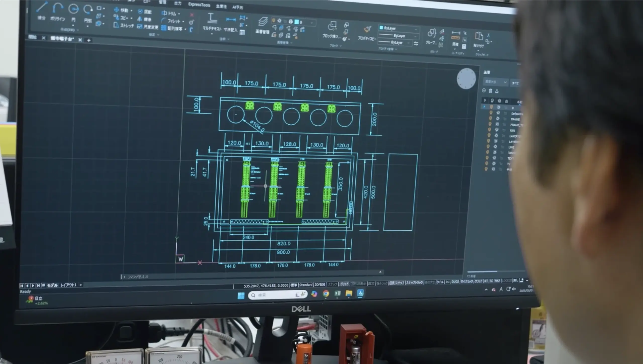Click cyan layer color swatch
643x364 pixels.
point(297,22)
